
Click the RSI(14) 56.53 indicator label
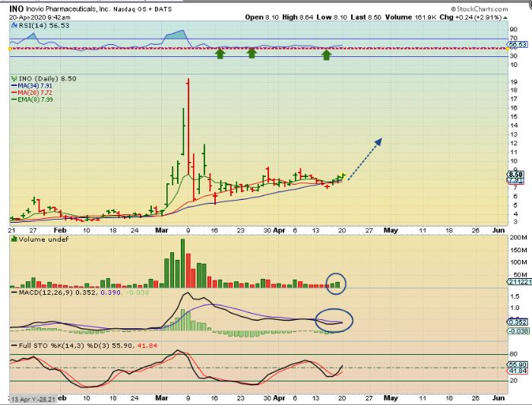coord(44,25)
